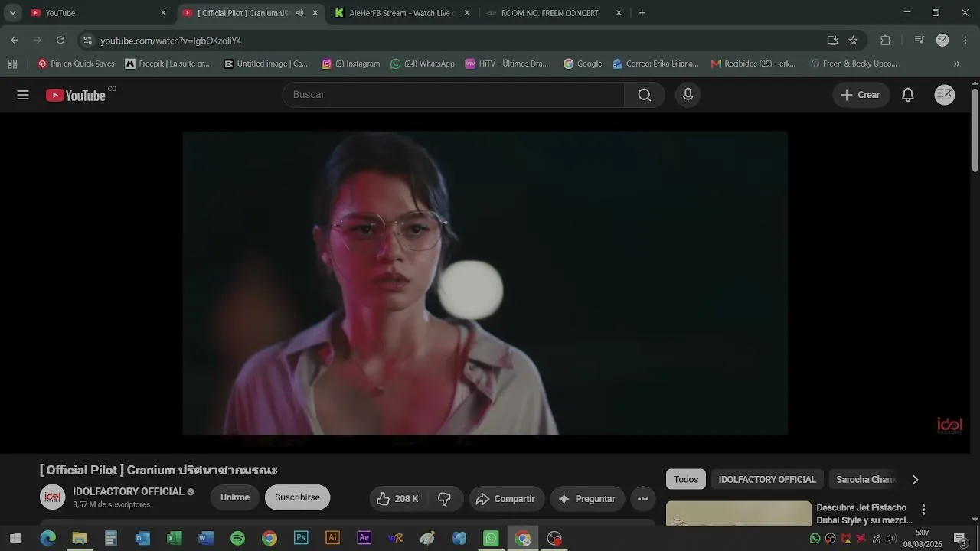Click the Crear button
980x551 pixels.
(x=861, y=95)
